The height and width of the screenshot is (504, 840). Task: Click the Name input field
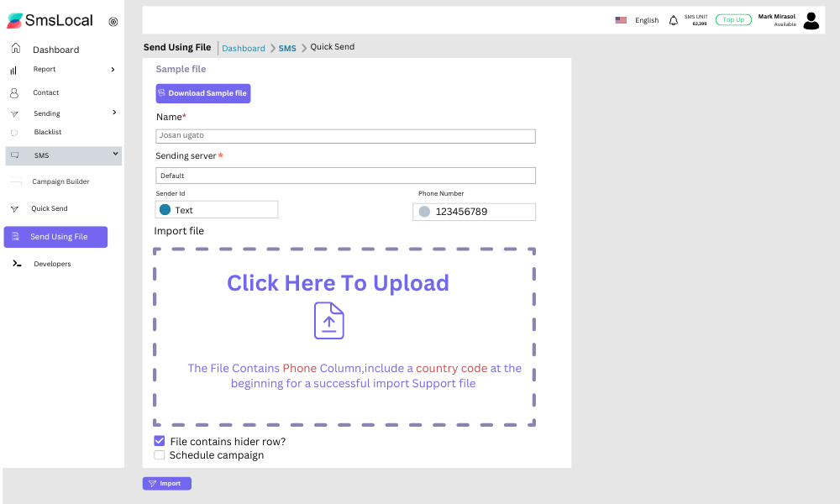345,136
